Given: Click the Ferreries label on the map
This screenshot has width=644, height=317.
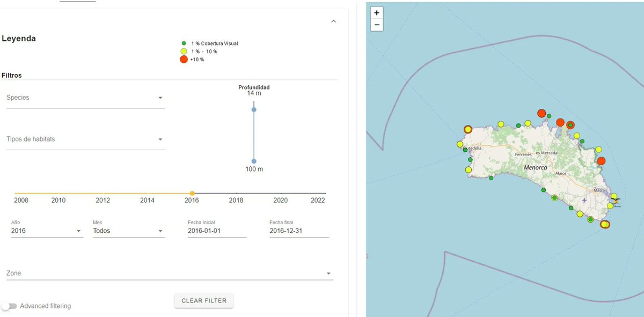Looking at the screenshot, I should [x=523, y=154].
